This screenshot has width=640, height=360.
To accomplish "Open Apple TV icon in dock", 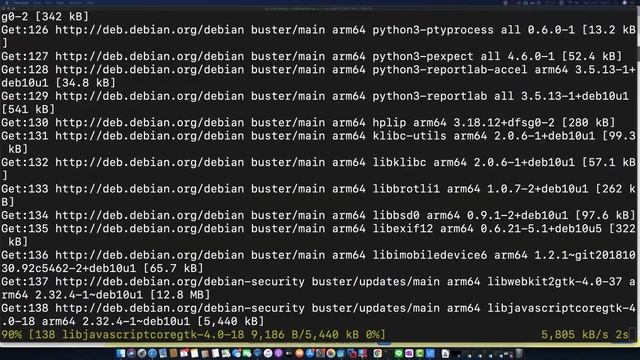I will click(289, 353).
